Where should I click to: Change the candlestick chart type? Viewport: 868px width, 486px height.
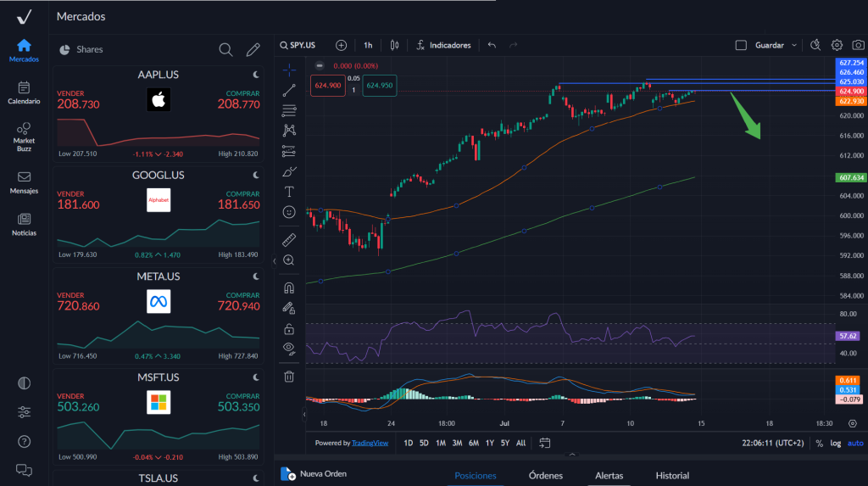[x=395, y=46]
